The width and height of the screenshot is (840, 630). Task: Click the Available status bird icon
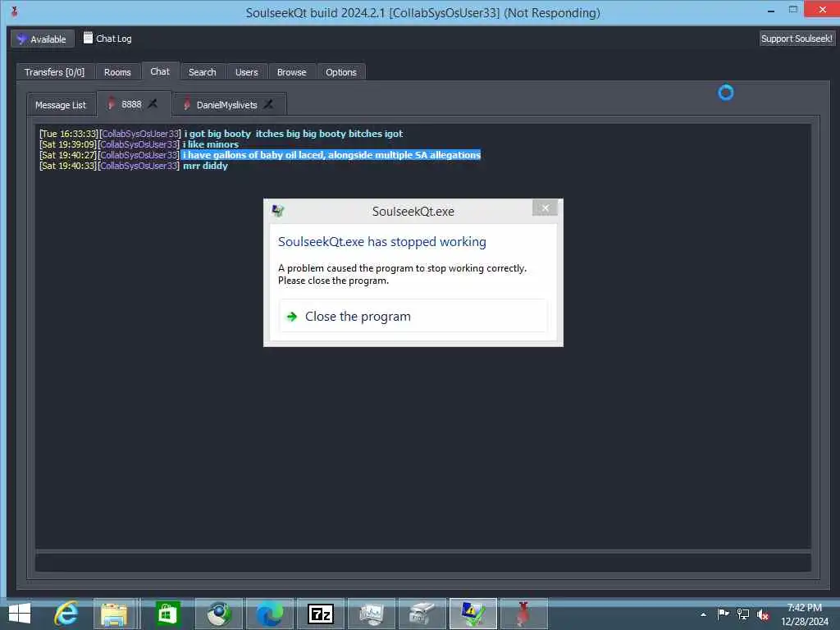coord(21,39)
